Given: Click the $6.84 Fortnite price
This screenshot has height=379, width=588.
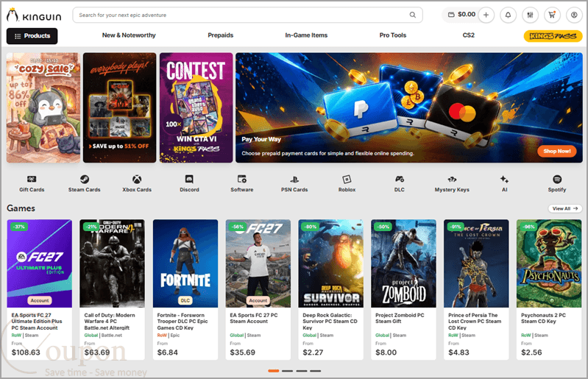Looking at the screenshot, I should click(168, 353).
